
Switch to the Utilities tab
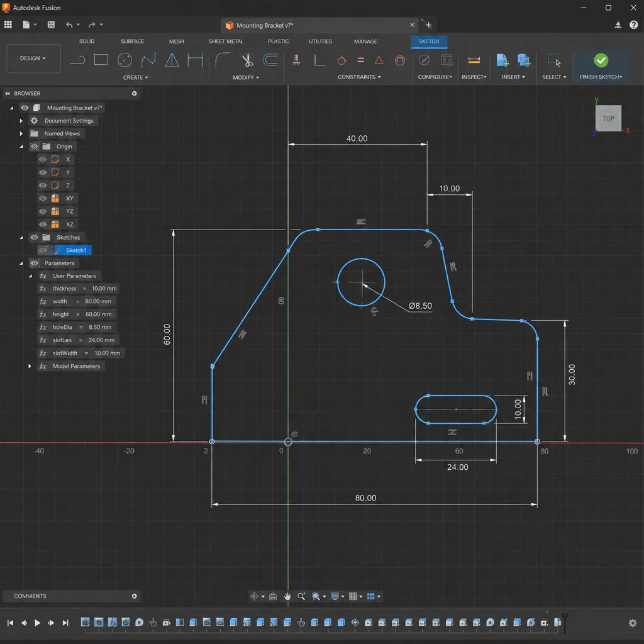(320, 42)
